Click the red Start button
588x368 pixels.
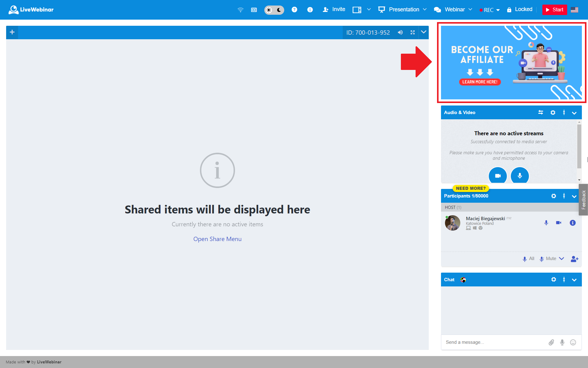(x=555, y=10)
